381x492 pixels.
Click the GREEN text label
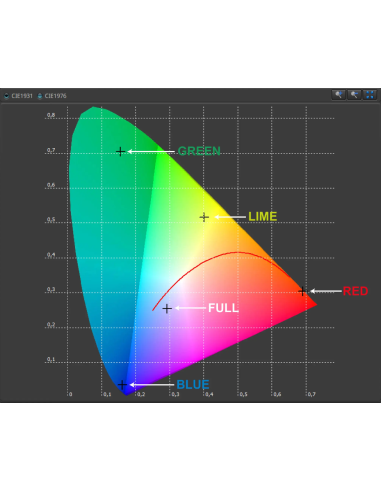199,151
